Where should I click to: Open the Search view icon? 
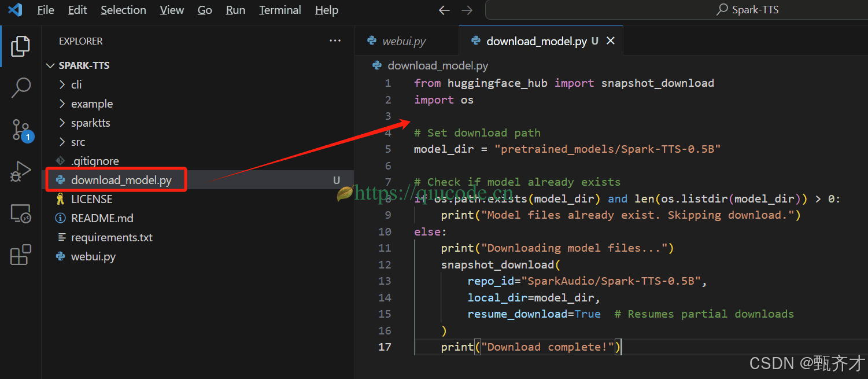click(x=20, y=88)
